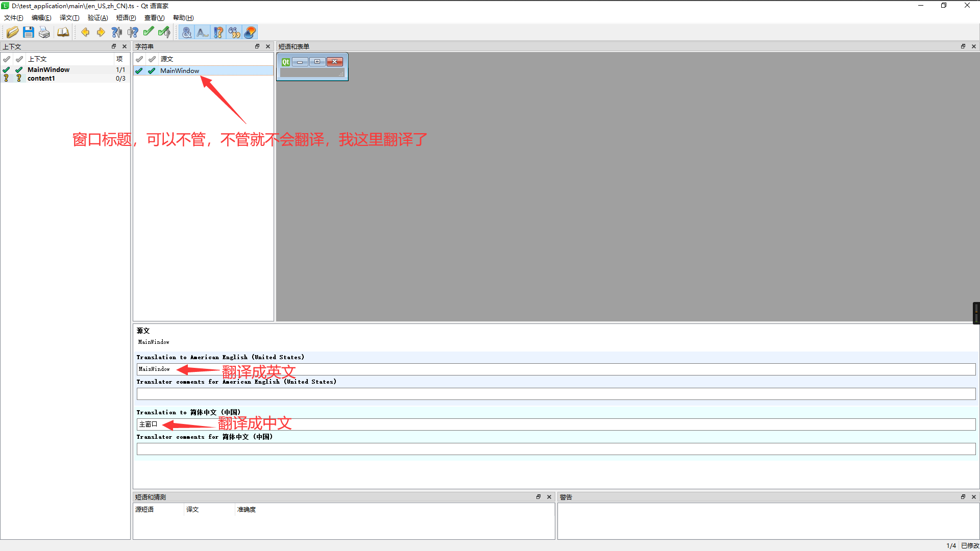Open the 译文(T) menu
The image size is (980, 551).
pyautogui.click(x=69, y=18)
